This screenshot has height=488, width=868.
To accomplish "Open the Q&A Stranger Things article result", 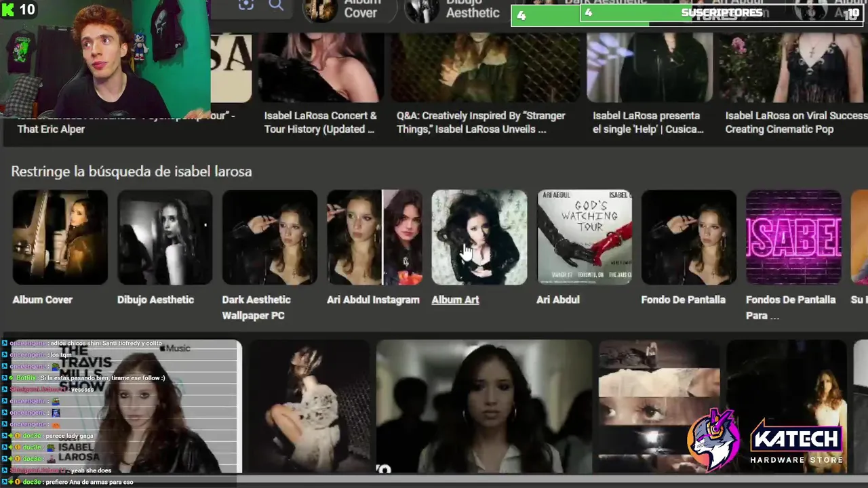I will 481,122.
